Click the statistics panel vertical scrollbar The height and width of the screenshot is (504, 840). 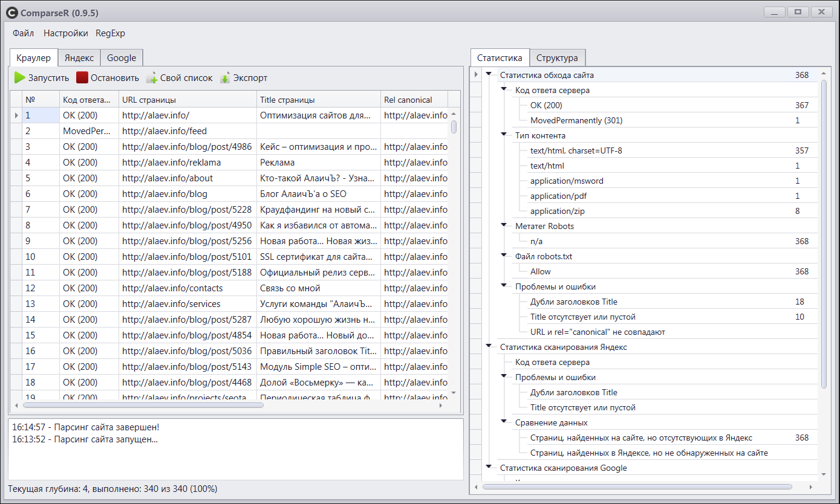point(824,233)
